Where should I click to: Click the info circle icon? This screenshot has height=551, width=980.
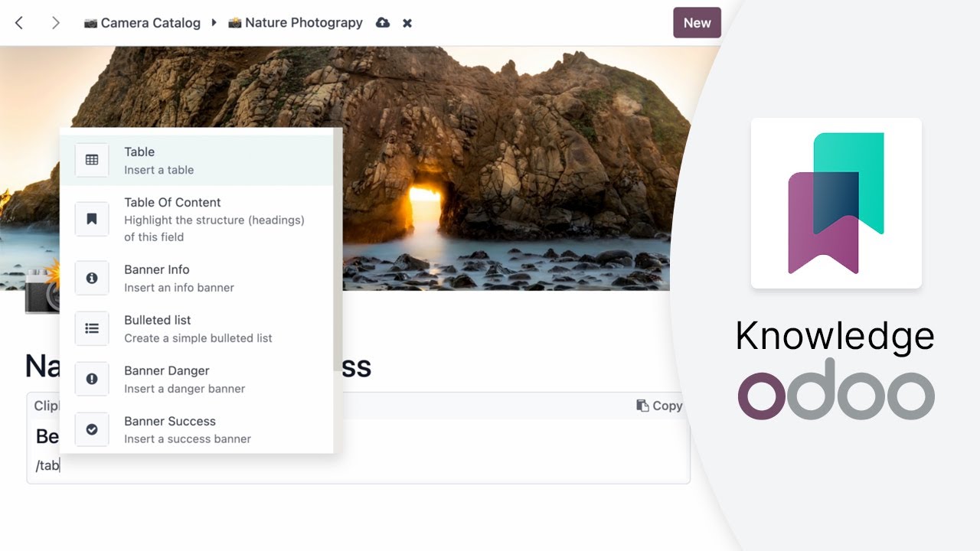92,278
